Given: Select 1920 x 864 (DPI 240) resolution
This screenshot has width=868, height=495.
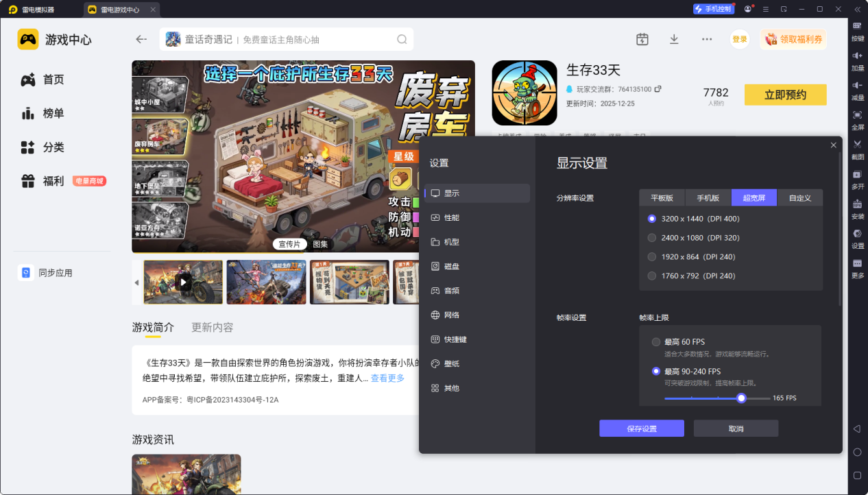Looking at the screenshot, I should pos(691,256).
